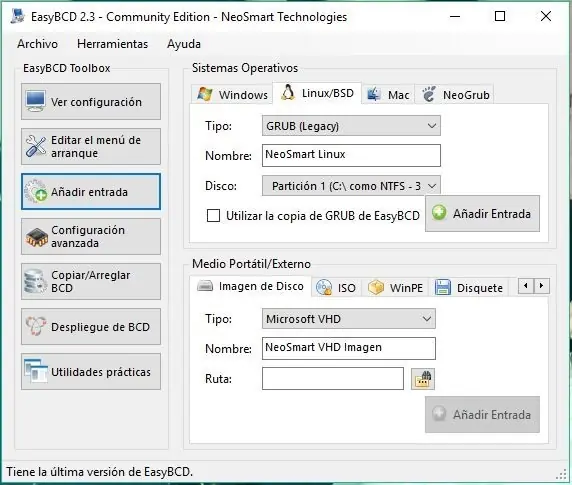572x485 pixels.
Task: Click the Despliegue de BCD icon
Action: [35, 326]
